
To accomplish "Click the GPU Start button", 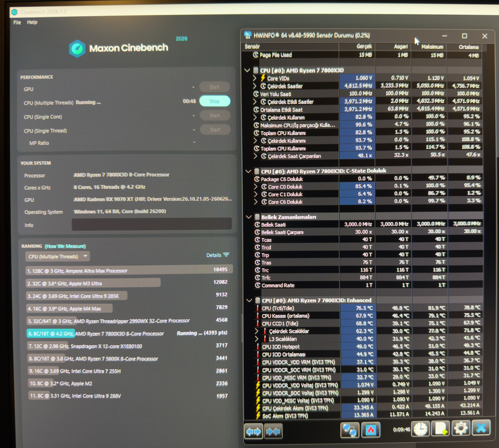I will (x=214, y=87).
